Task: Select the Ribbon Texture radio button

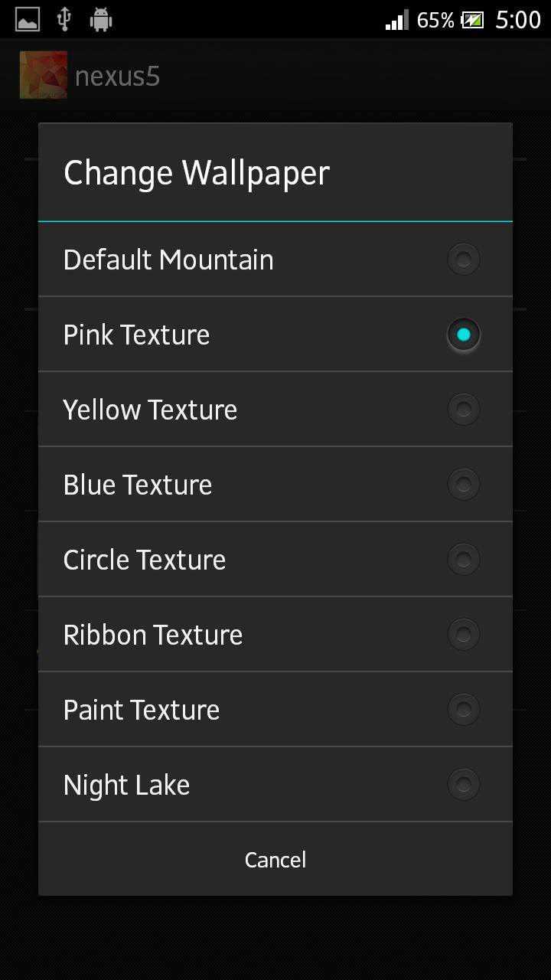Action: click(463, 635)
